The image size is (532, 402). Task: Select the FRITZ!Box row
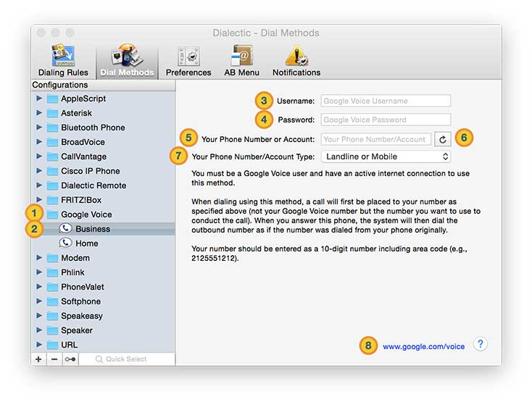pyautogui.click(x=103, y=200)
